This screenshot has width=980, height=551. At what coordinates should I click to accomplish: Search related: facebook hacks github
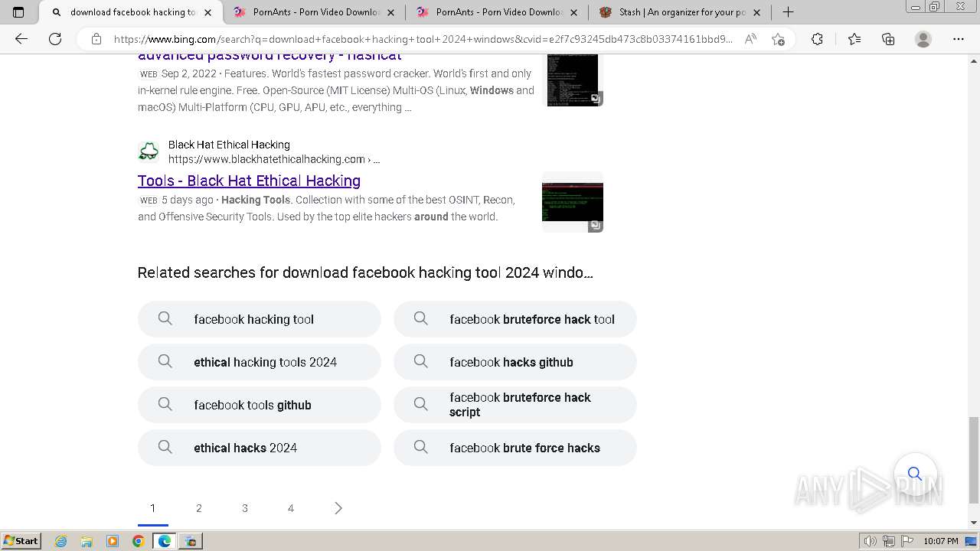[x=515, y=362]
